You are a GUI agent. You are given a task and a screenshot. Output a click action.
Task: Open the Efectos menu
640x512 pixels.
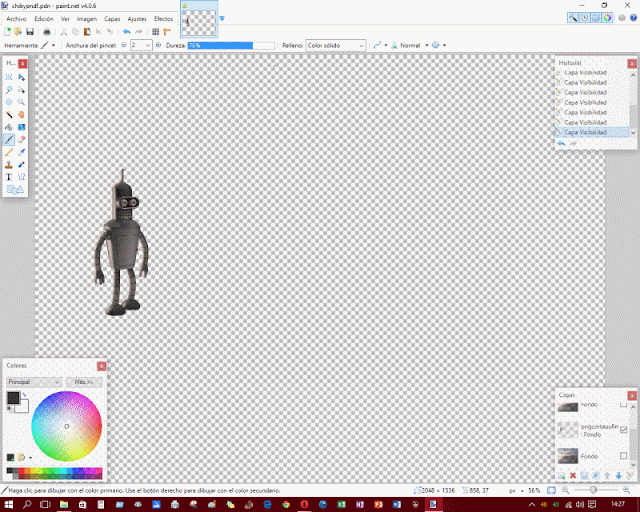(x=163, y=19)
